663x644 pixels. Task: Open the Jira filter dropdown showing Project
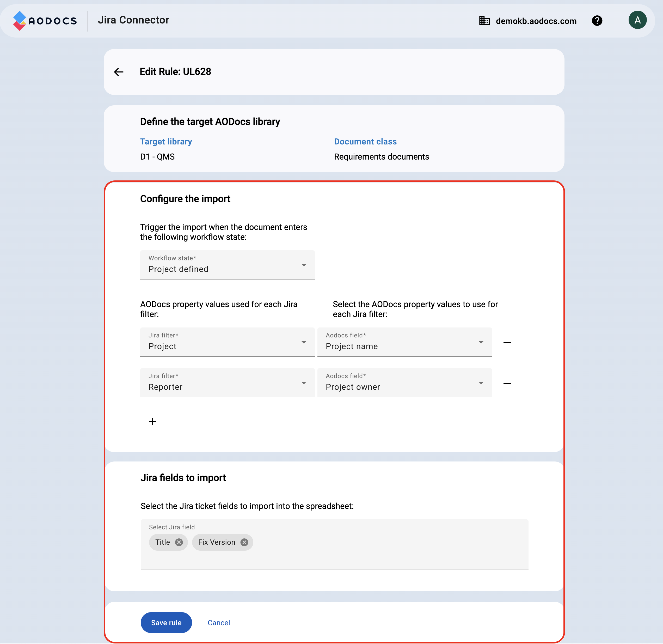(227, 342)
